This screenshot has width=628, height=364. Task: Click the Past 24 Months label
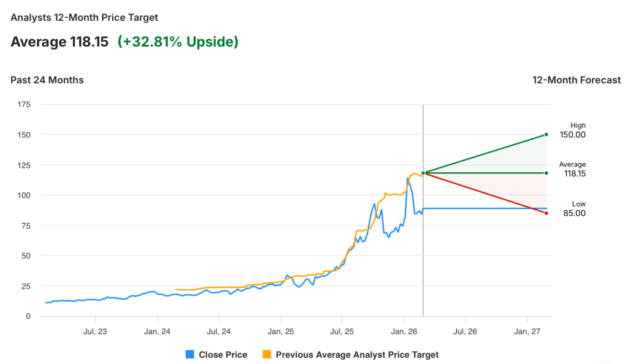click(x=47, y=80)
